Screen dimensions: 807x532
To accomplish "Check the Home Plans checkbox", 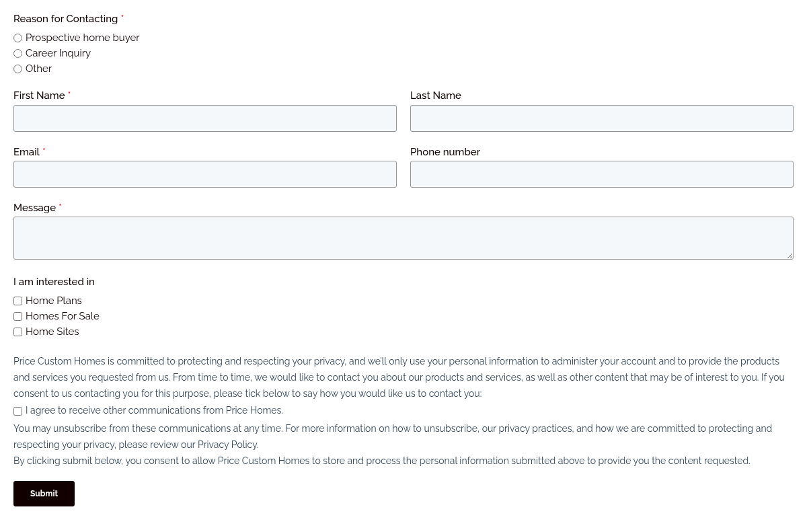I will click(x=18, y=301).
